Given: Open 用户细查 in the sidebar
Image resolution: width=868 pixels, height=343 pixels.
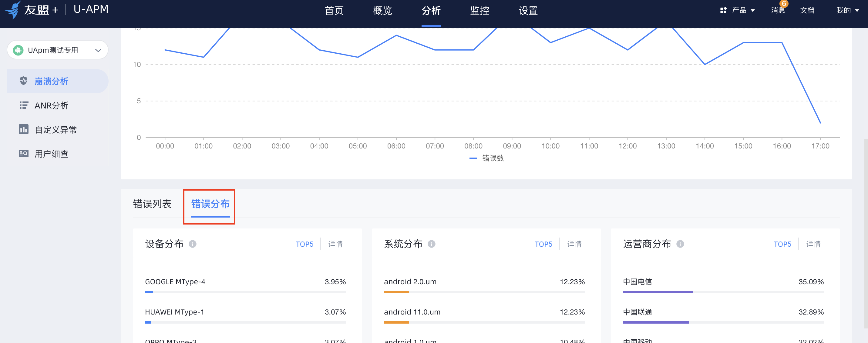Looking at the screenshot, I should pyautogui.click(x=57, y=154).
